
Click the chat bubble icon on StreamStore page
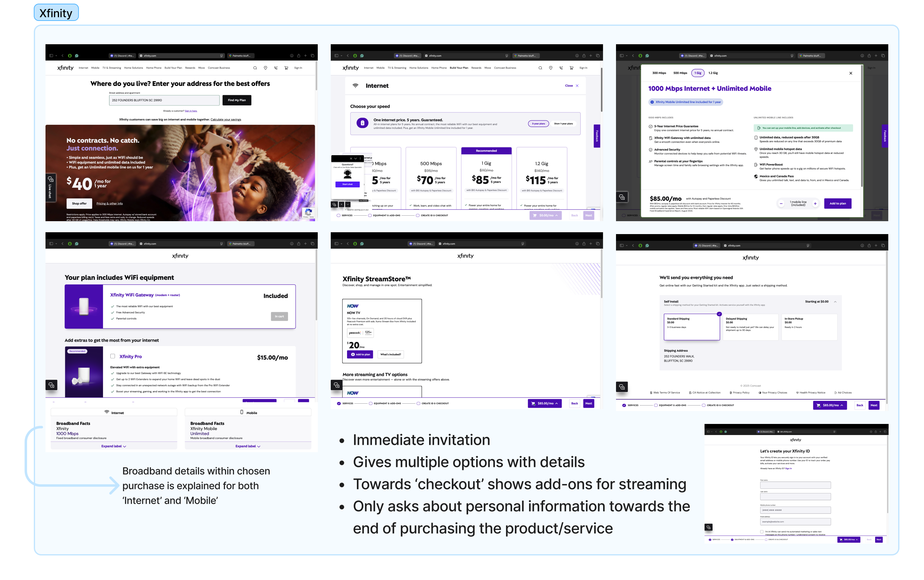click(337, 385)
